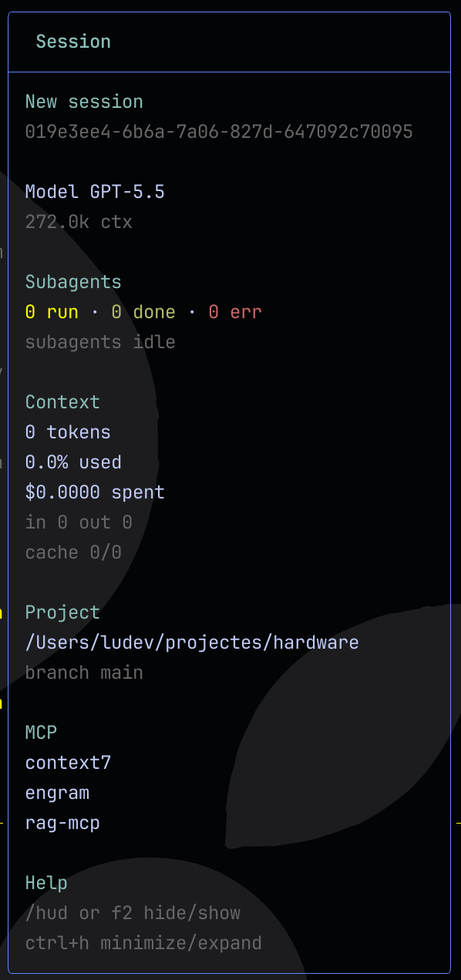Click the 0 tokens readout
Image resolution: width=461 pixels, height=980 pixels.
[x=68, y=432]
